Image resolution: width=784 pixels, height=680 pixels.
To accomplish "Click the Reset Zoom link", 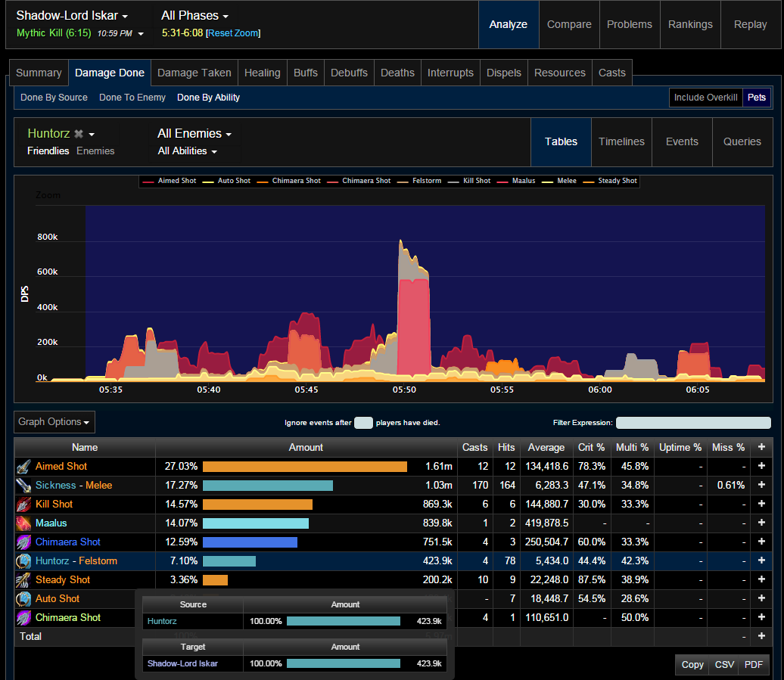I will click(x=233, y=33).
